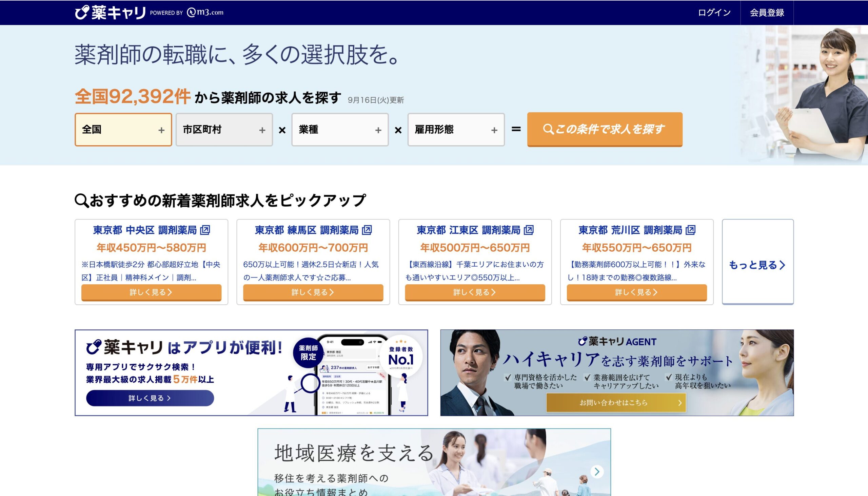Expand the 全国 region selector
The height and width of the screenshot is (496, 868).
coord(123,130)
